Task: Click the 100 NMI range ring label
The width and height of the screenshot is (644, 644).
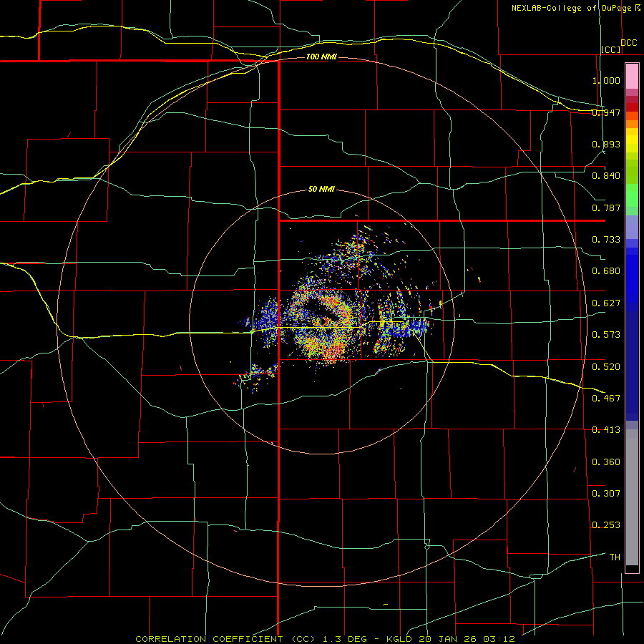Action: click(x=321, y=57)
